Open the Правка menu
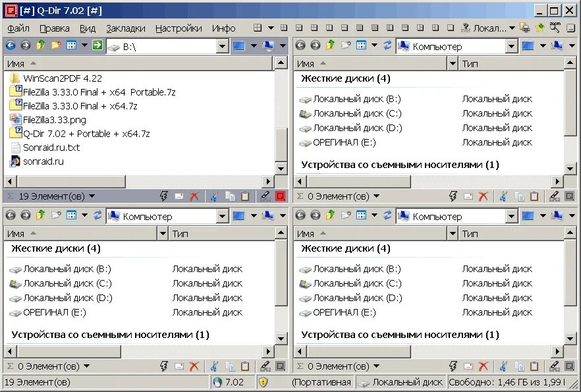 pyautogui.click(x=54, y=28)
